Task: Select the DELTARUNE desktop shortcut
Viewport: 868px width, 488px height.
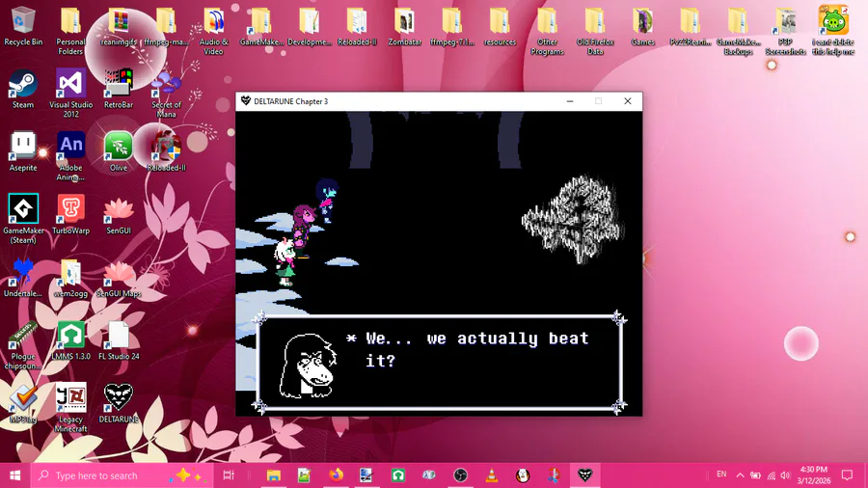Action: pos(118,404)
